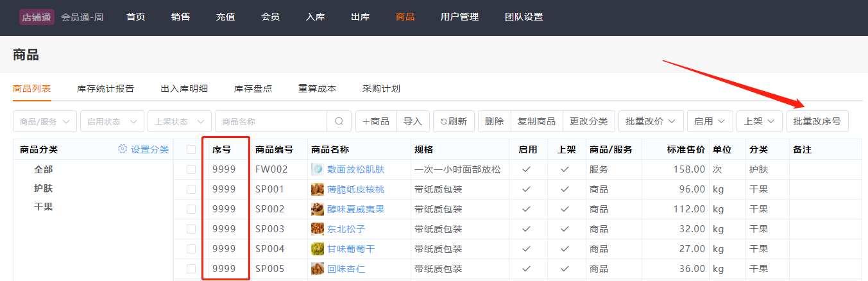The image size is (868, 281).
Task: Open the 会员 menu in top navigation
Action: click(x=270, y=17)
